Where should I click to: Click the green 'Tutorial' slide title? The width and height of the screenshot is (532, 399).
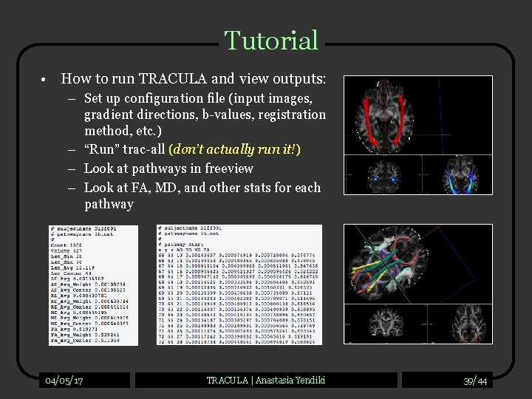271,40
